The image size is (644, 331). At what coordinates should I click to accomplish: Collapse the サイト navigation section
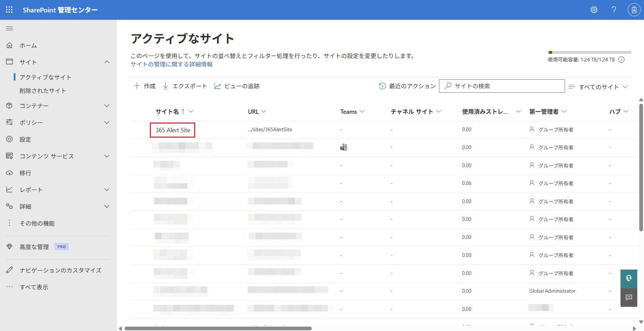point(107,62)
